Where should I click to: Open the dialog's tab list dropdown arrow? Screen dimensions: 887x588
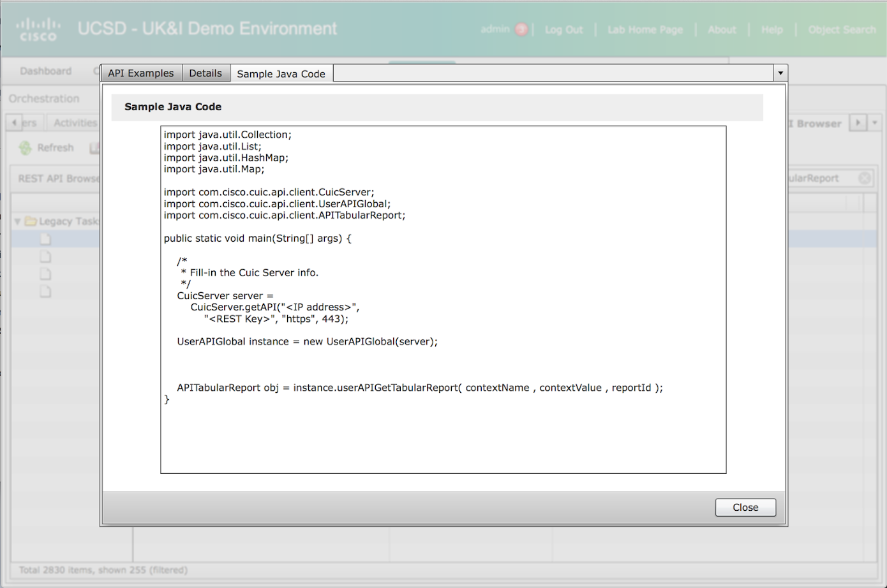[780, 73]
